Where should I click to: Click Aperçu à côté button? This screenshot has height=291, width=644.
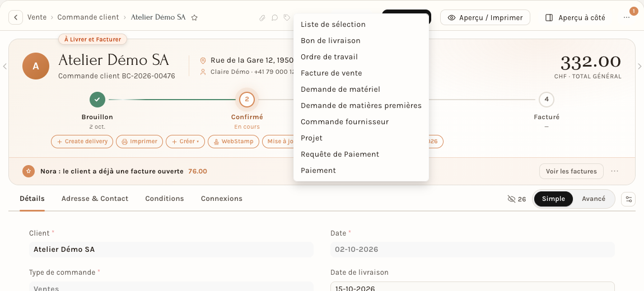576,18
